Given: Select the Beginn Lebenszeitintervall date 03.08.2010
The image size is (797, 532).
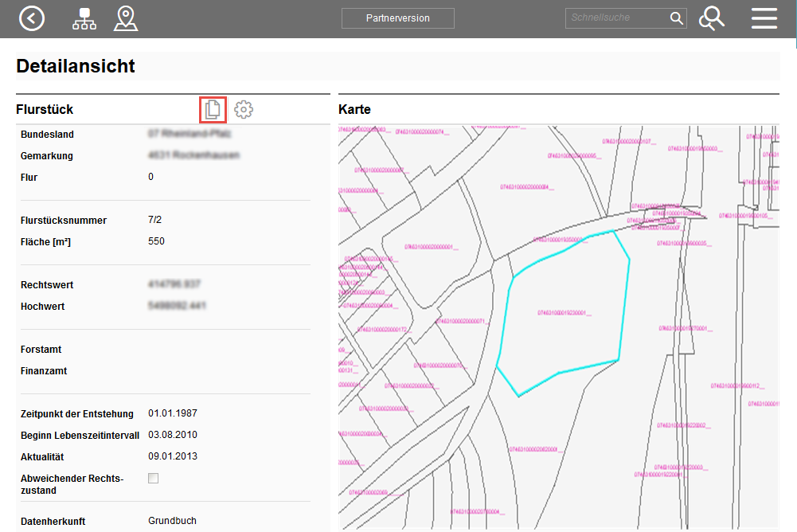Looking at the screenshot, I should 172,435.
